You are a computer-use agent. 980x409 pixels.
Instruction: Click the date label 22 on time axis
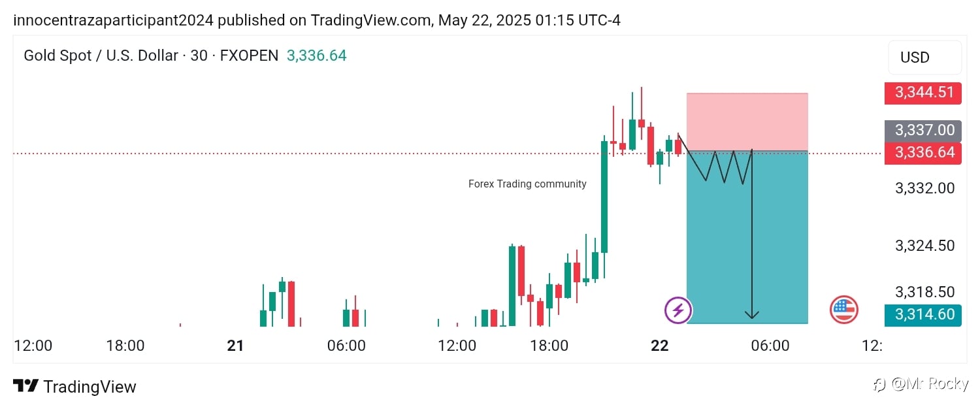(660, 346)
